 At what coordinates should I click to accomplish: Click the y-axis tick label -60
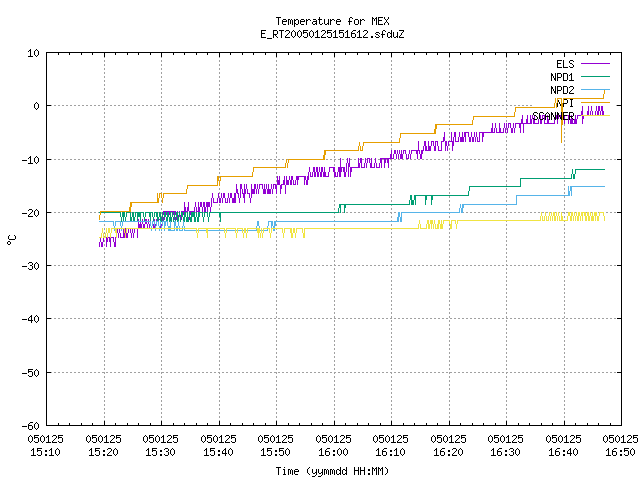pos(31,426)
